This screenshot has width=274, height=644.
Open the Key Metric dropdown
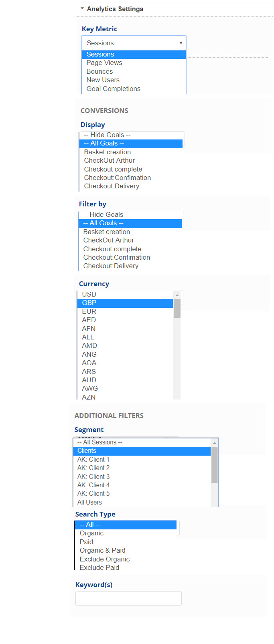134,43
